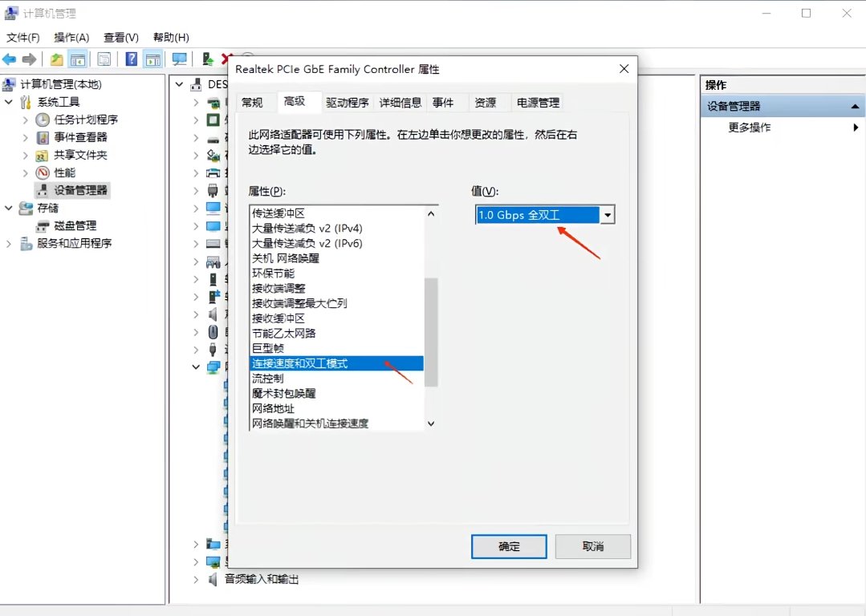The width and height of the screenshot is (866, 616).
Task: Switch to the 驱动程序 tab
Action: (x=347, y=103)
